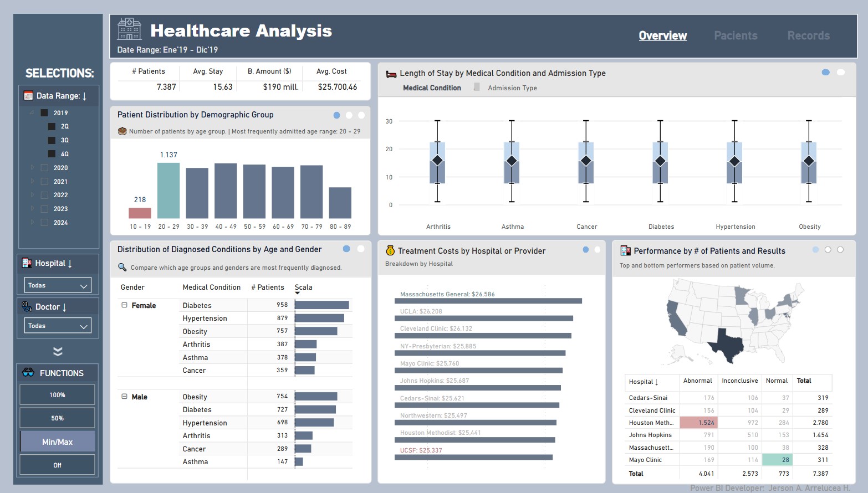Click the 100% function button

tap(57, 395)
